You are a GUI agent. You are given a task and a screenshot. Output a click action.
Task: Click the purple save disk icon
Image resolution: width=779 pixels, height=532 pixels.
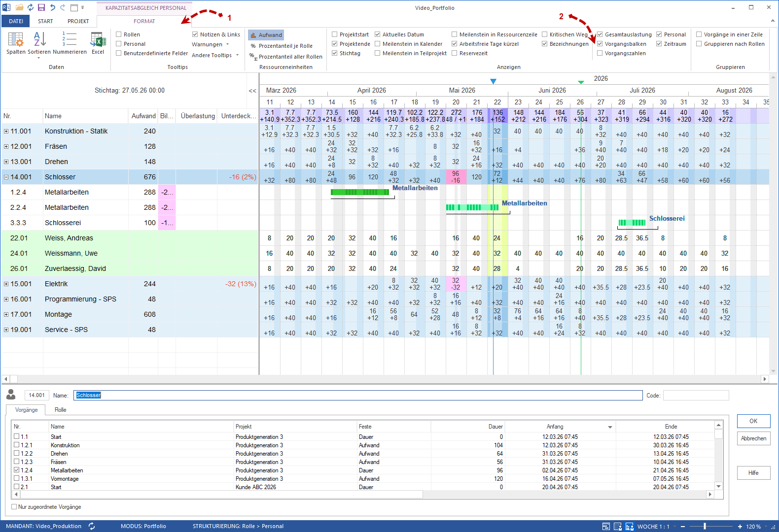click(41, 7)
